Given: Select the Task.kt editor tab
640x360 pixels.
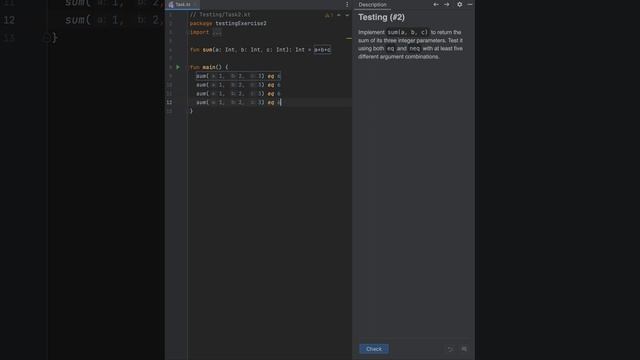Looking at the screenshot, I should [182, 4].
